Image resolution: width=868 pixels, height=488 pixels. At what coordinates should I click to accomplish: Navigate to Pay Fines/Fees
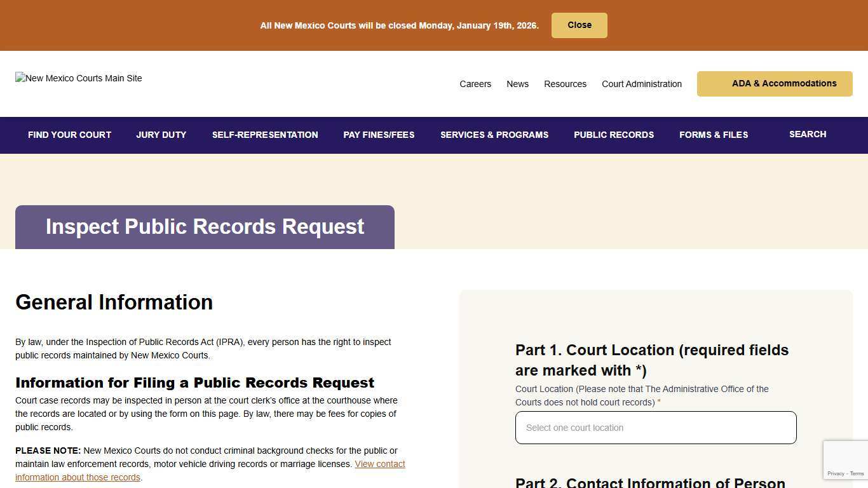pos(379,135)
